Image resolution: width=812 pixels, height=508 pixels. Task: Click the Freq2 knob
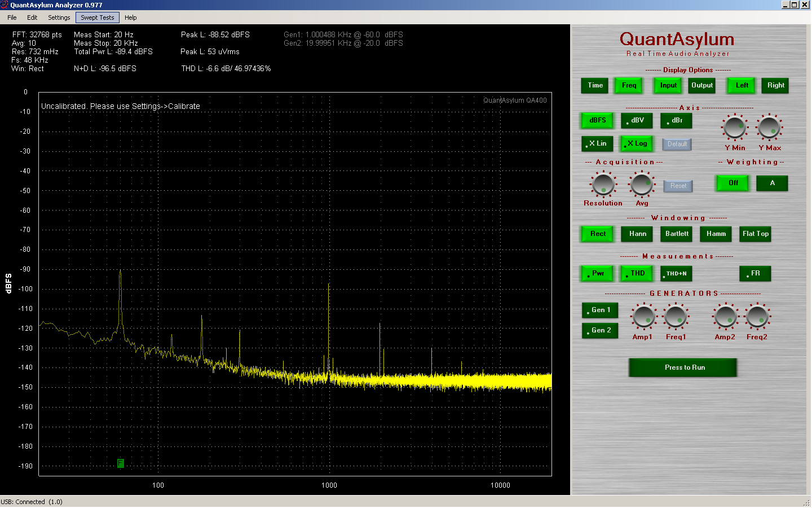[x=757, y=317]
